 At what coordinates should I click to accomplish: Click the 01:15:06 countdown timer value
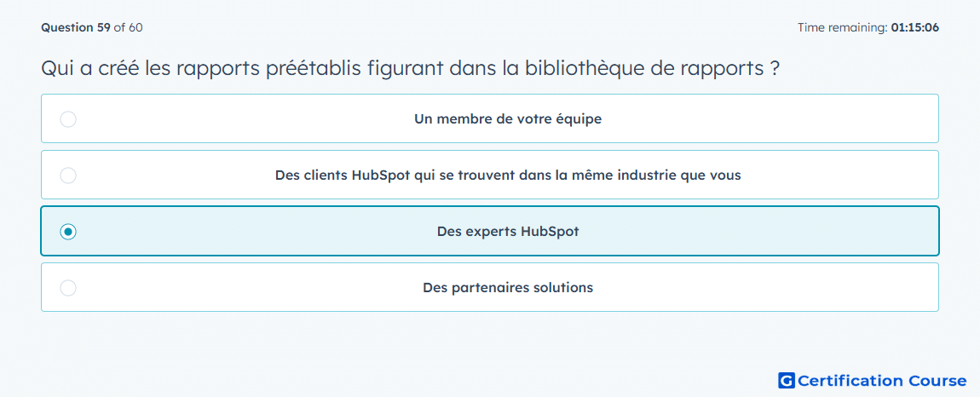coord(915,27)
